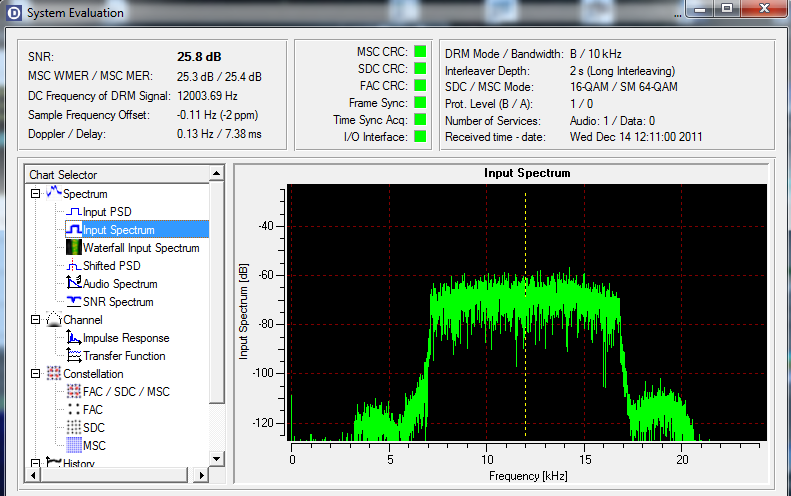Click the MSC CRC green indicator
This screenshot has width=791, height=496.
click(420, 52)
